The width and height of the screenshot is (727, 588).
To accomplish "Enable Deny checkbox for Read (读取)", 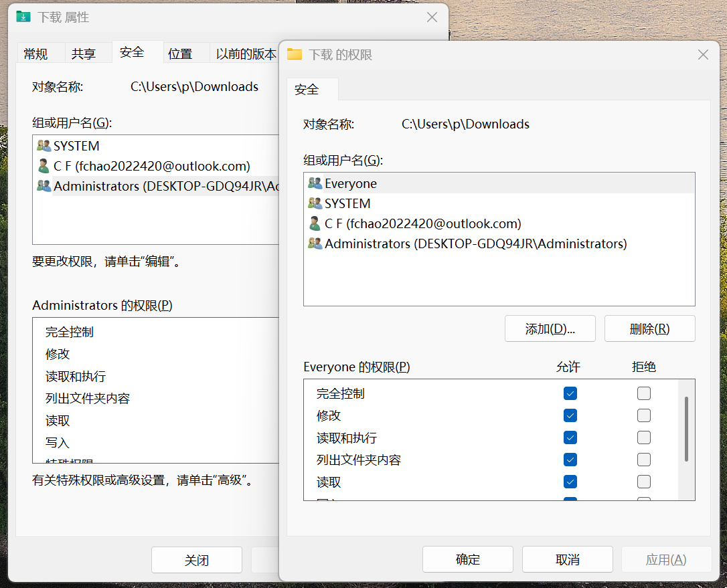I will 644,482.
